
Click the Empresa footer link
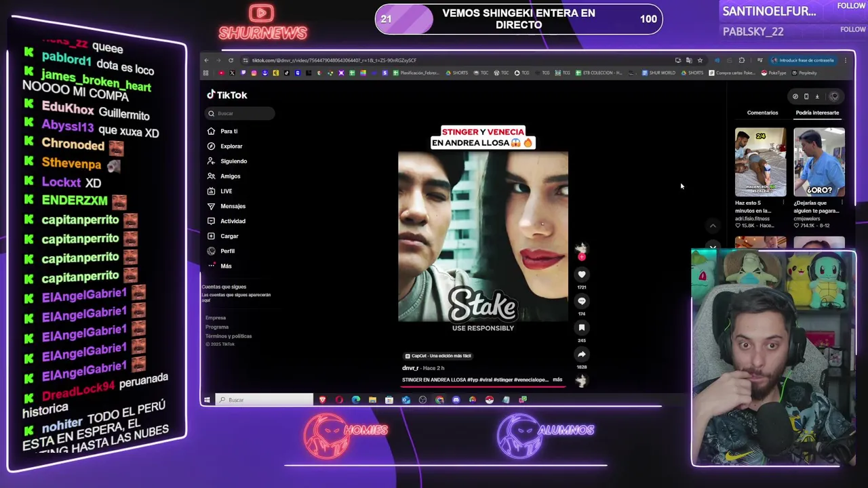click(x=216, y=318)
